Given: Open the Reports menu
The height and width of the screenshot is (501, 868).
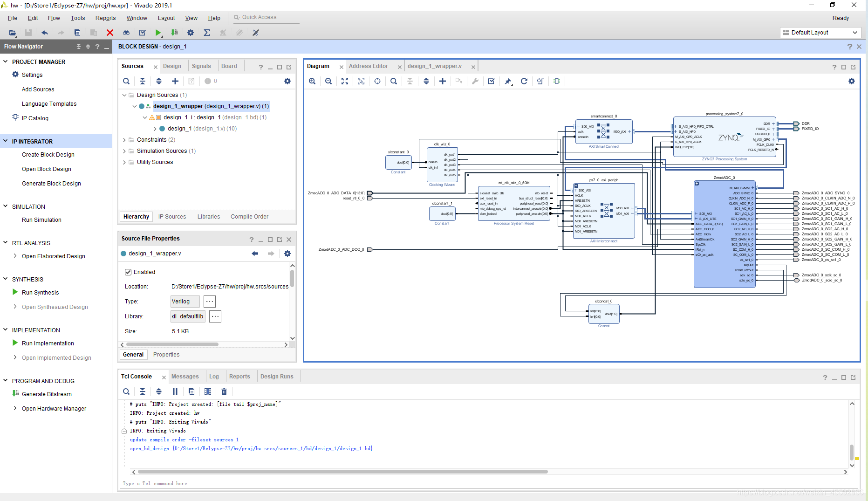Looking at the screenshot, I should [x=105, y=18].
